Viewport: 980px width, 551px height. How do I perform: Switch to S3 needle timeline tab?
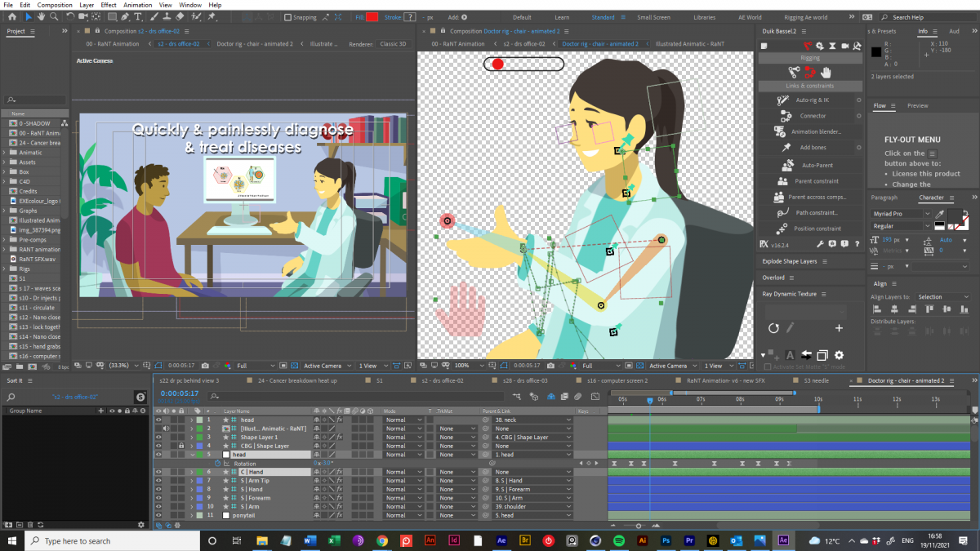[817, 380]
